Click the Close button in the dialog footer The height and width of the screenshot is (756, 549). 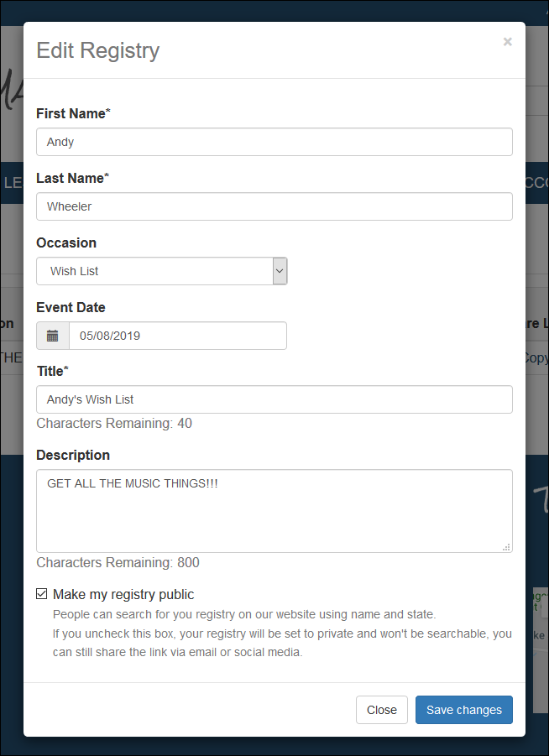point(382,710)
